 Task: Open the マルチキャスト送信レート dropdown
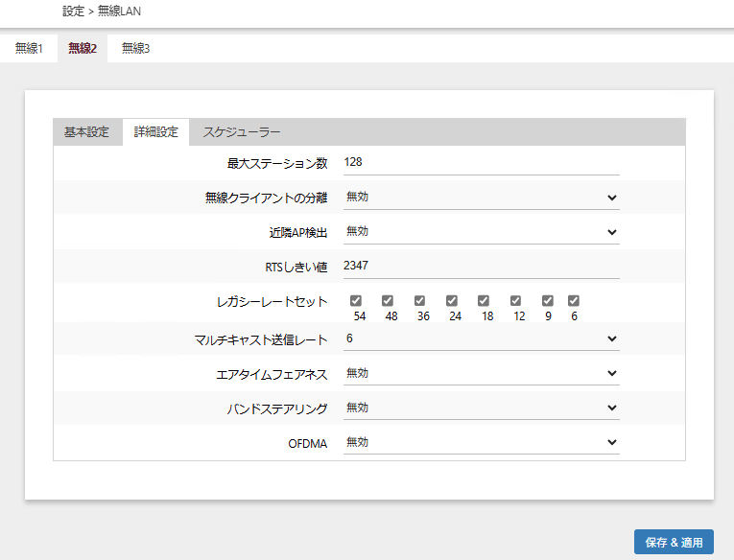pyautogui.click(x=481, y=338)
